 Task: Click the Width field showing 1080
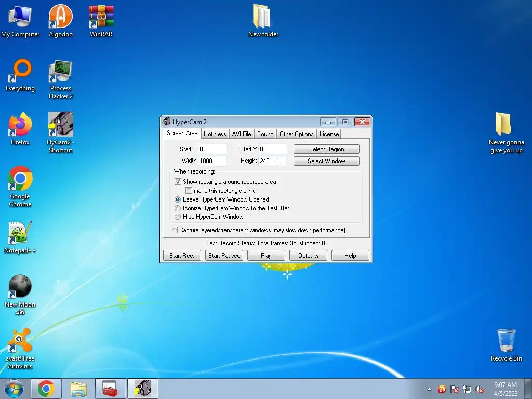212,161
